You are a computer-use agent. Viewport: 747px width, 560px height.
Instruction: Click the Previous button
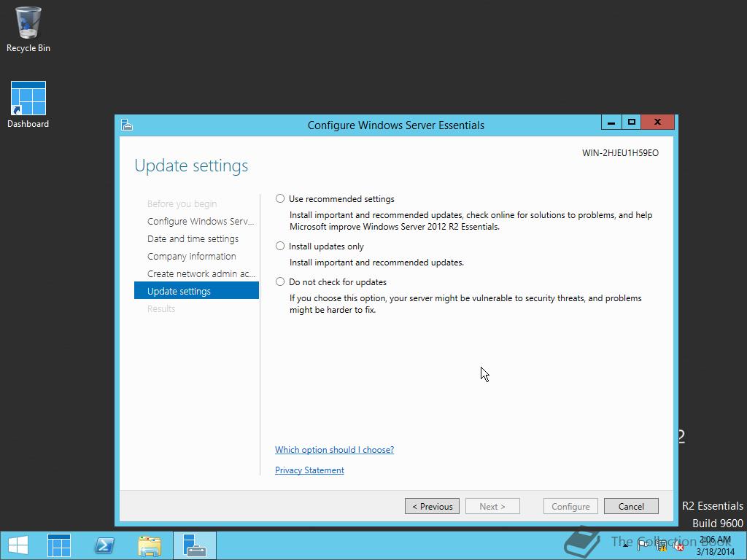[x=432, y=506]
